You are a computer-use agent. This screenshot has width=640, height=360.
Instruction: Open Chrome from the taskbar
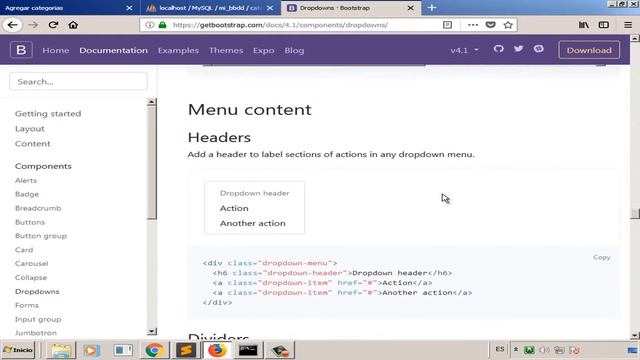point(154,350)
